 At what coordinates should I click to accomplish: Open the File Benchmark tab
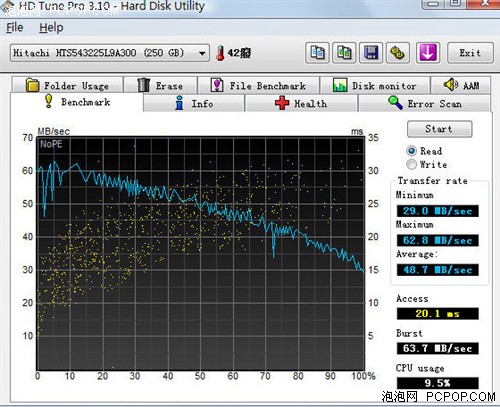[258, 85]
